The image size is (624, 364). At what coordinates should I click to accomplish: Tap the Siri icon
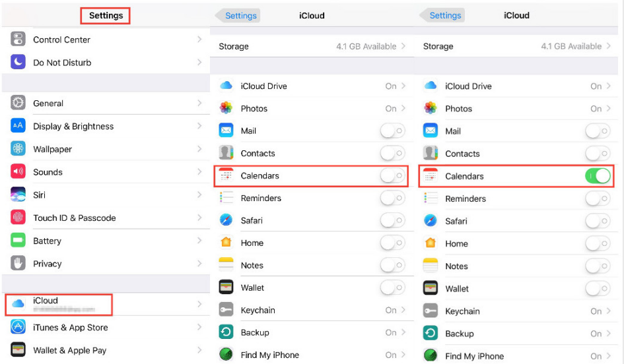click(18, 195)
